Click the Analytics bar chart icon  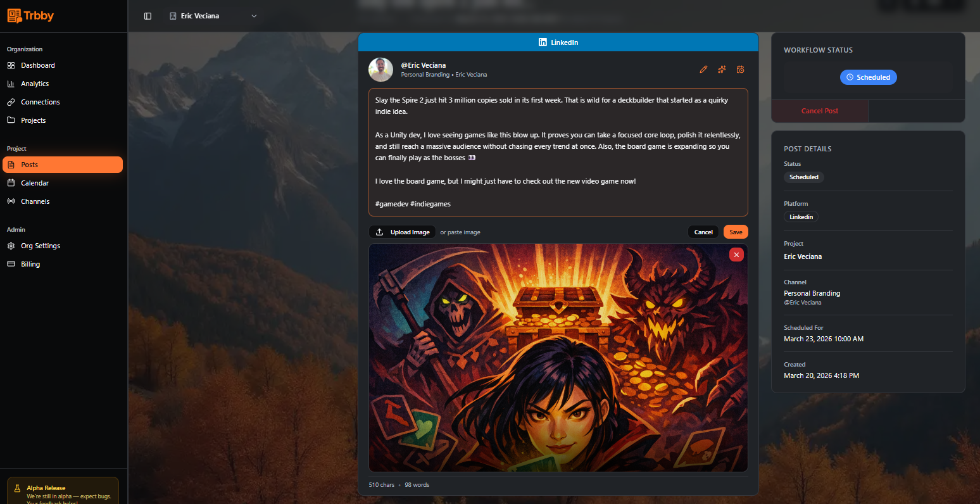pyautogui.click(x=11, y=84)
